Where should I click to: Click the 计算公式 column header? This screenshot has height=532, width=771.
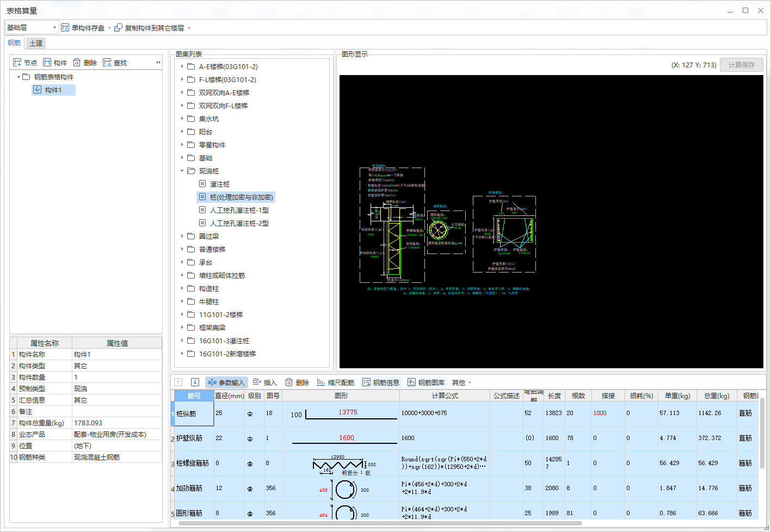coord(445,395)
